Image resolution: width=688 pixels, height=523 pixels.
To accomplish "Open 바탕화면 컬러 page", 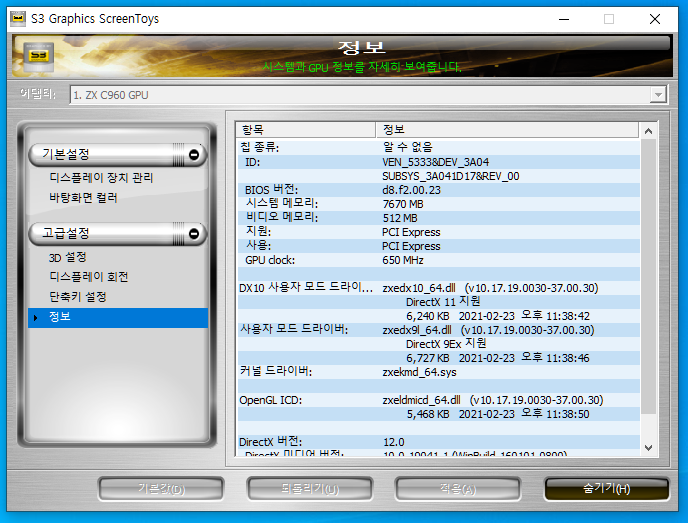I will [83, 198].
